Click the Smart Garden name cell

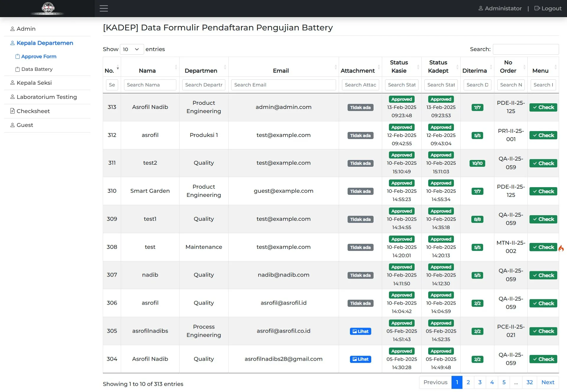[x=150, y=191]
